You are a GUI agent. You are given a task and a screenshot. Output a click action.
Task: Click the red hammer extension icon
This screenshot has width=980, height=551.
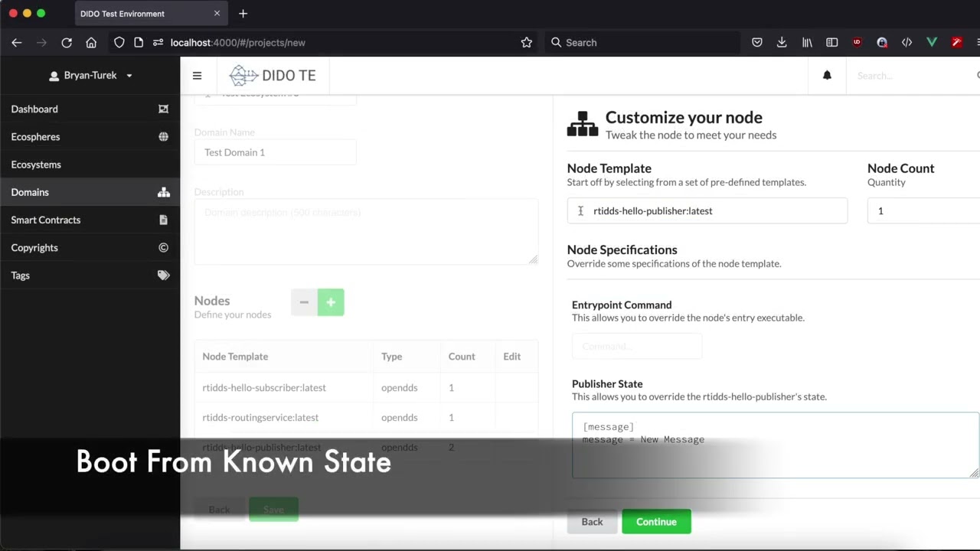click(957, 43)
